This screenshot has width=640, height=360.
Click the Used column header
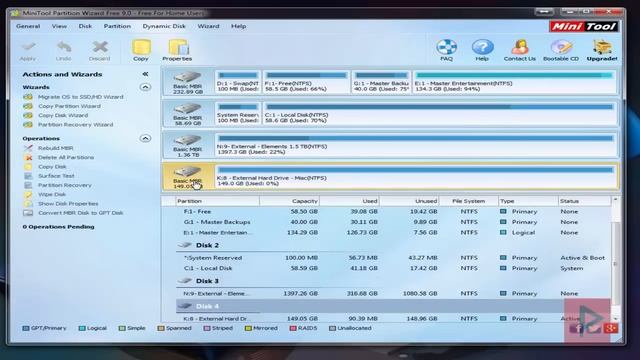(349, 201)
